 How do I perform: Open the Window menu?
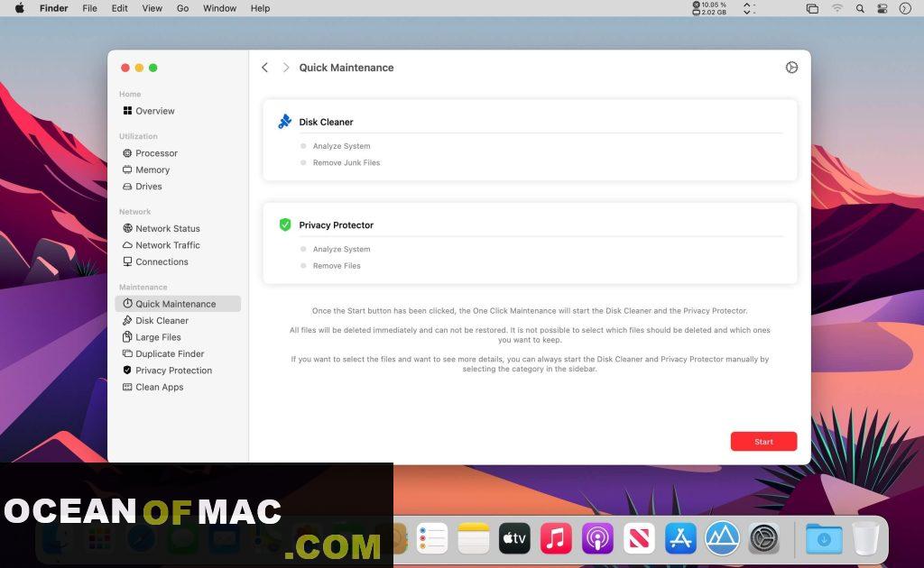[x=219, y=8]
